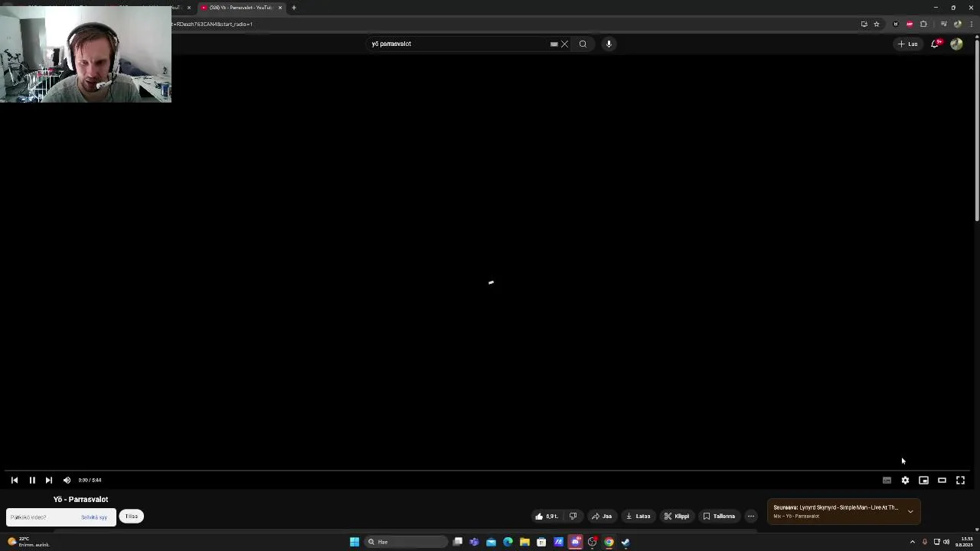Click the taskbar Hae search box

point(406,542)
